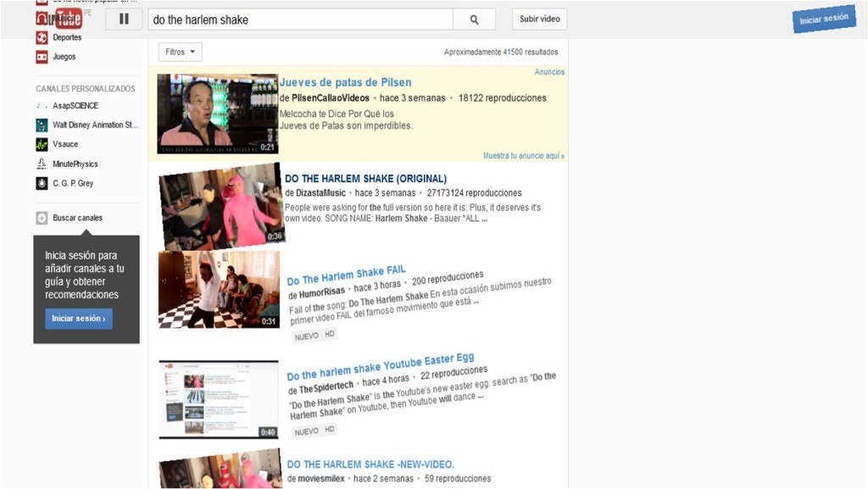Pause the Harlem Shake animation
This screenshot has width=868, height=489.
[x=124, y=19]
